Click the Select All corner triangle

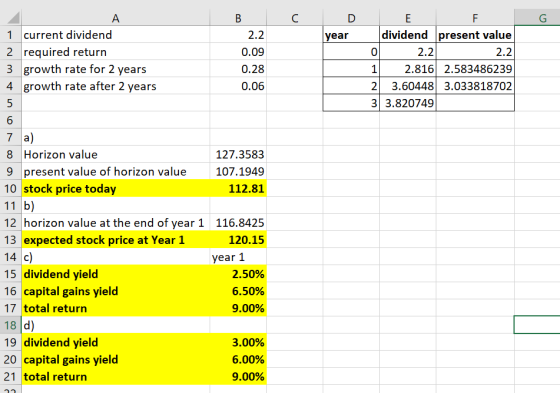pyautogui.click(x=14, y=18)
